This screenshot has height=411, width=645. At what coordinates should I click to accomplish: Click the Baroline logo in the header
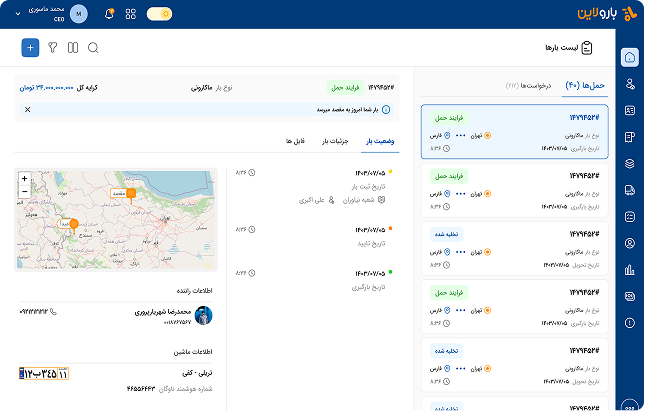pyautogui.click(x=607, y=14)
